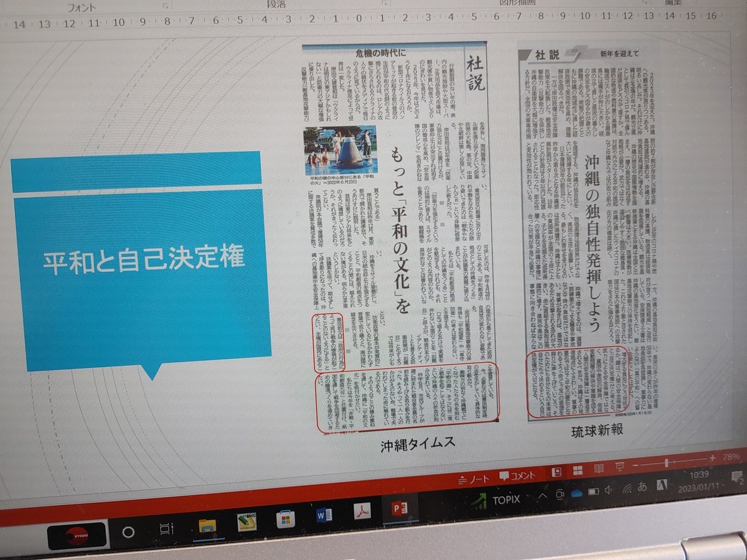
Task: Switch to Reading view icon
Action: click(599, 468)
